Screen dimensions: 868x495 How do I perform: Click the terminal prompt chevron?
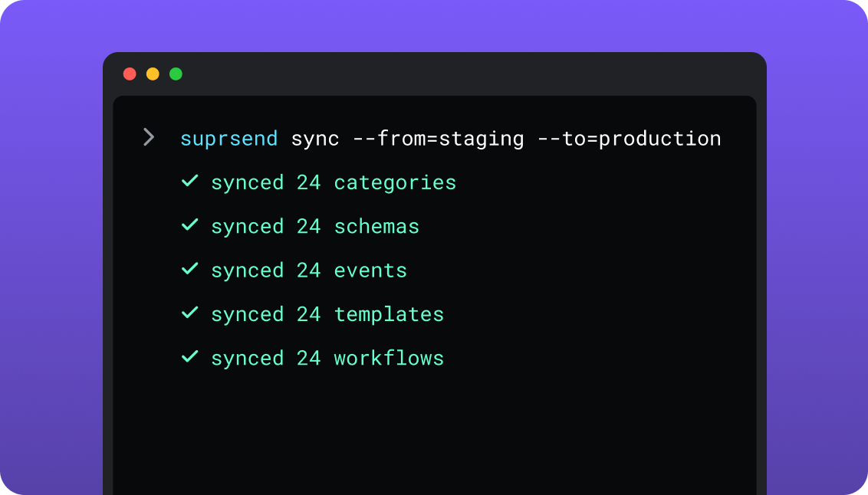coord(148,137)
